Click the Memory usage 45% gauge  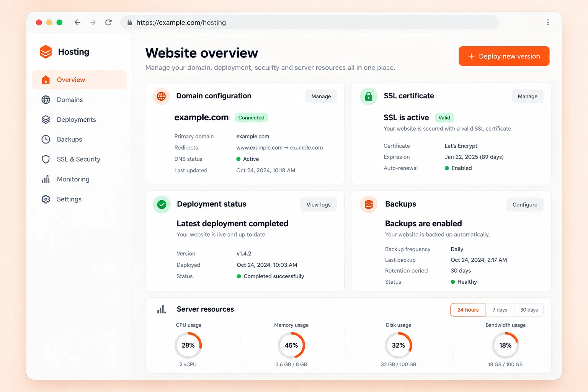click(x=291, y=345)
